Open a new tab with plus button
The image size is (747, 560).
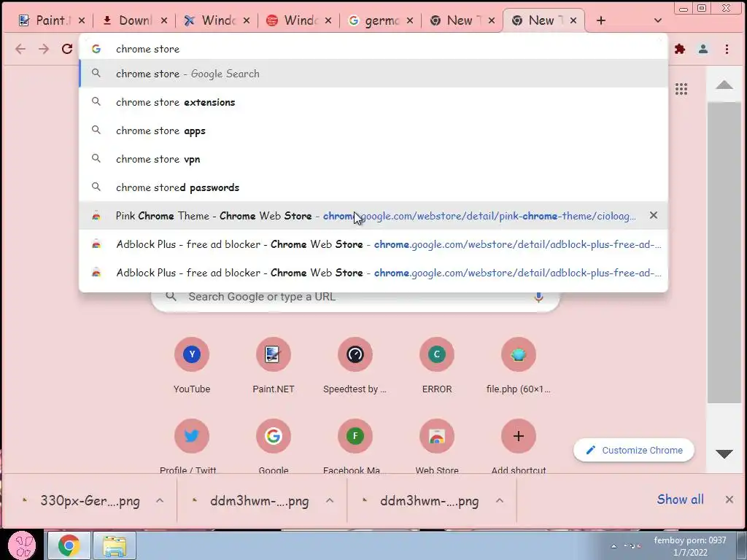pos(601,20)
